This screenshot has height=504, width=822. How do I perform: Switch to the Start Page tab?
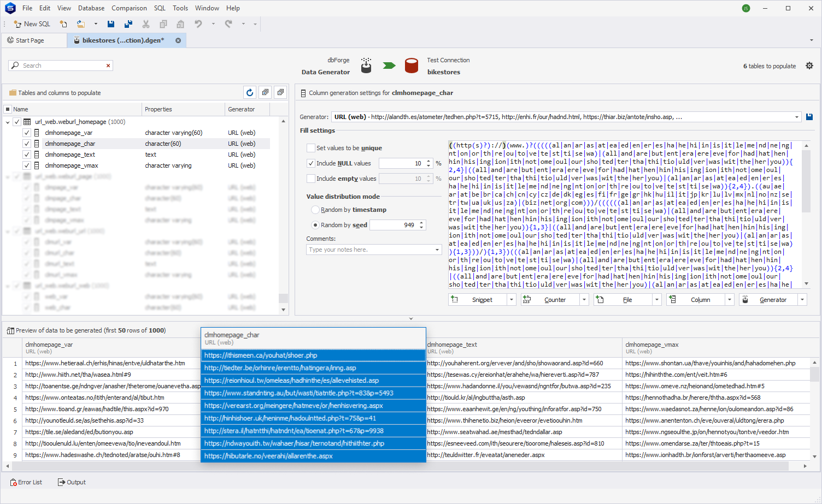(x=34, y=40)
